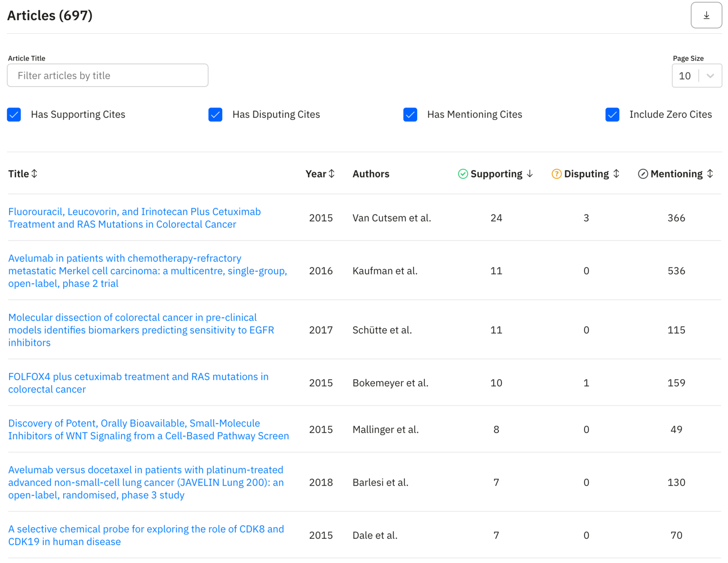Viewport: 728px width, 563px height.
Task: Open the Fluorouracil, Leucovorin, and Irinotecan article
Action: 134,218
